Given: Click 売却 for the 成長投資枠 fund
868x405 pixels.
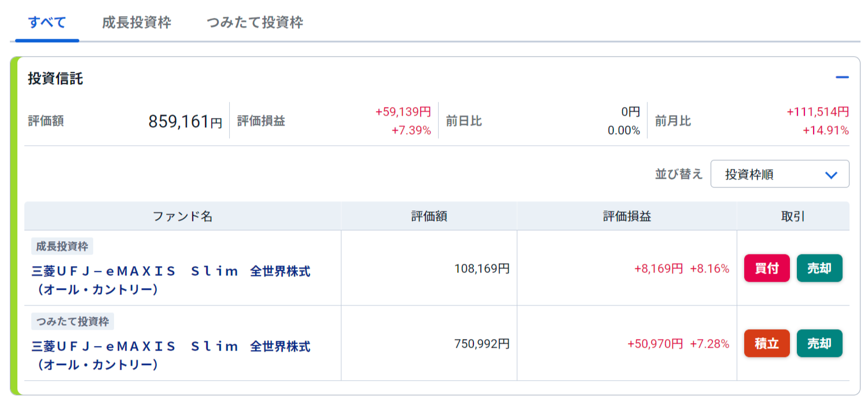Looking at the screenshot, I should [819, 268].
